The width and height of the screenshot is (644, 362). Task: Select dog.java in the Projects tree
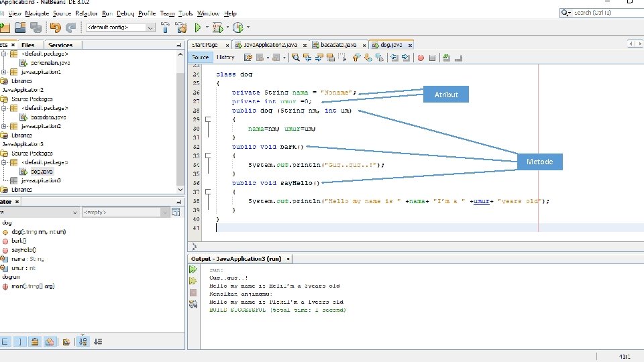pyautogui.click(x=42, y=172)
